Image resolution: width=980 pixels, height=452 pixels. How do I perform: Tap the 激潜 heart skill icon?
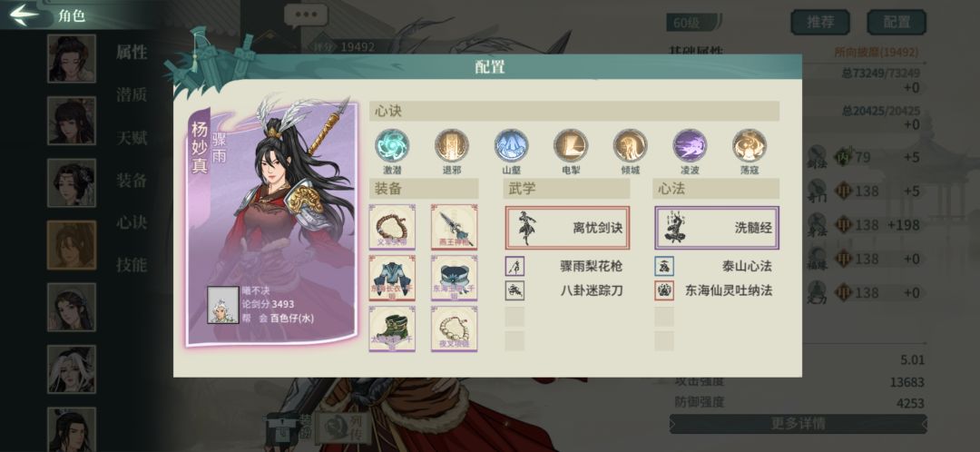pyautogui.click(x=392, y=145)
